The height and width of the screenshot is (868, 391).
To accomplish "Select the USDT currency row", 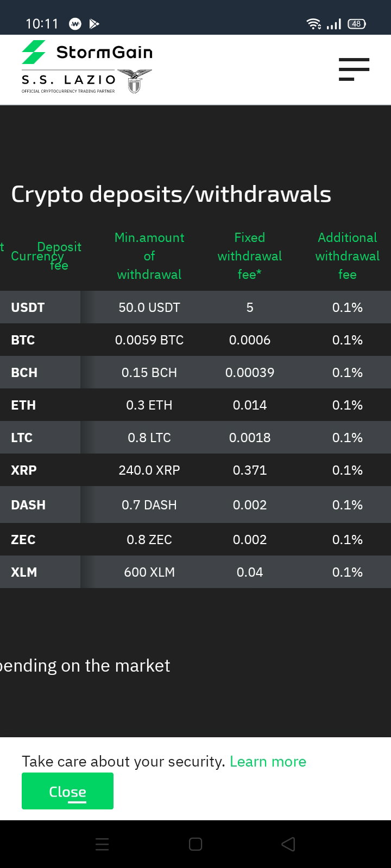I will pos(195,307).
